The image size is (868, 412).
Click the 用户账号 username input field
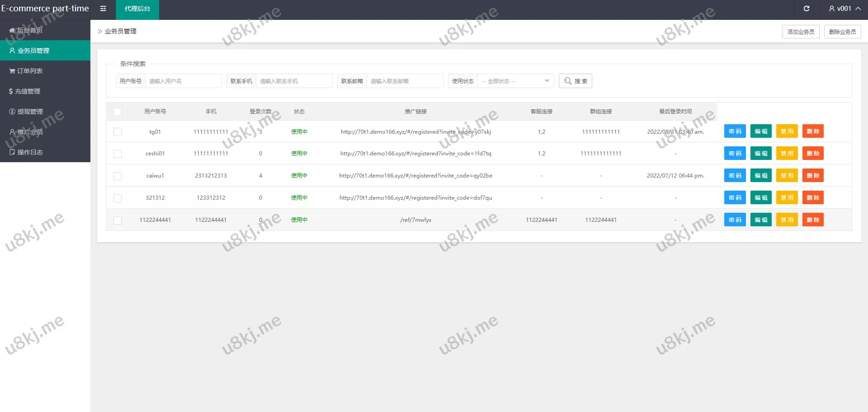coord(183,81)
